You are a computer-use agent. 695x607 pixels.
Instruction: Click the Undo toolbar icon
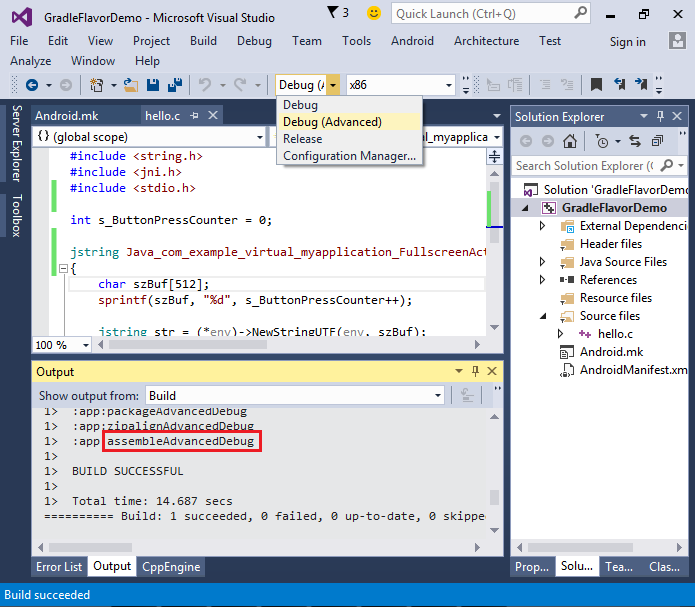[205, 85]
